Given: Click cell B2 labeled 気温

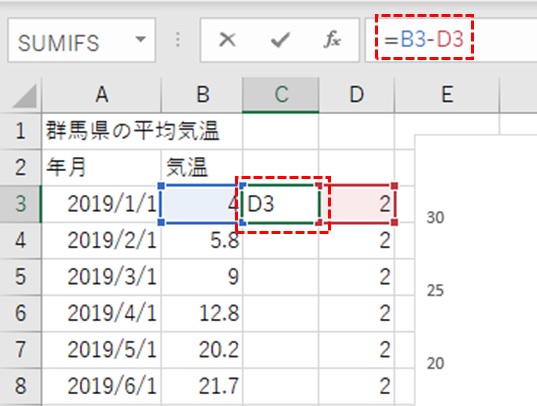Looking at the screenshot, I should point(202,168).
